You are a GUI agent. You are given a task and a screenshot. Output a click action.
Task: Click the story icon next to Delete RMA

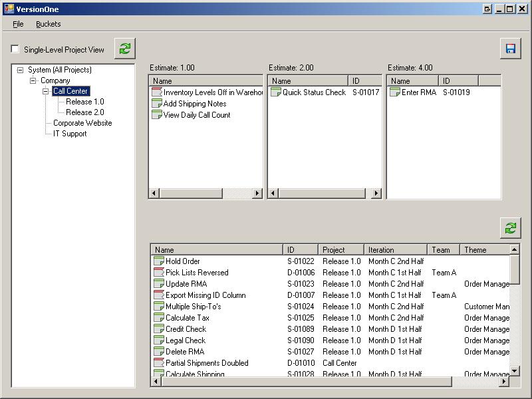(159, 351)
